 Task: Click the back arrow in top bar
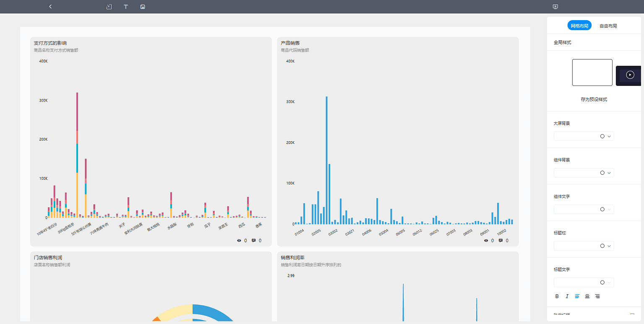(50, 7)
